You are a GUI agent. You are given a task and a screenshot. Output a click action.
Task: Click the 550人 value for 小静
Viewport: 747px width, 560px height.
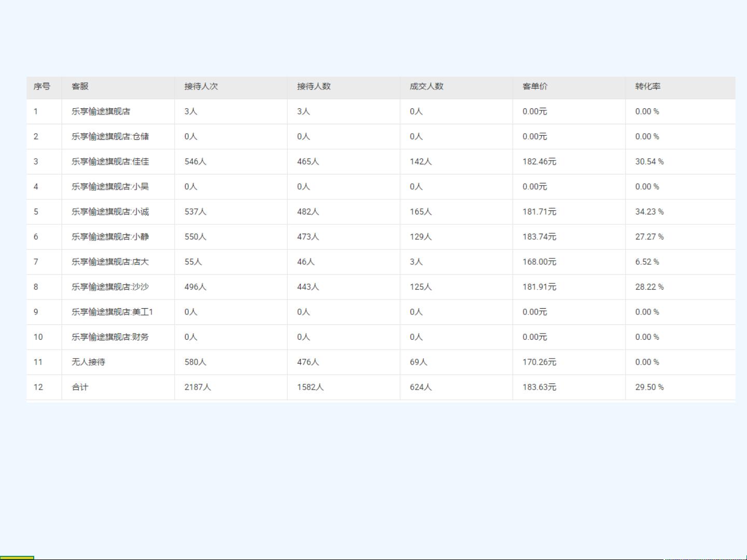(195, 237)
